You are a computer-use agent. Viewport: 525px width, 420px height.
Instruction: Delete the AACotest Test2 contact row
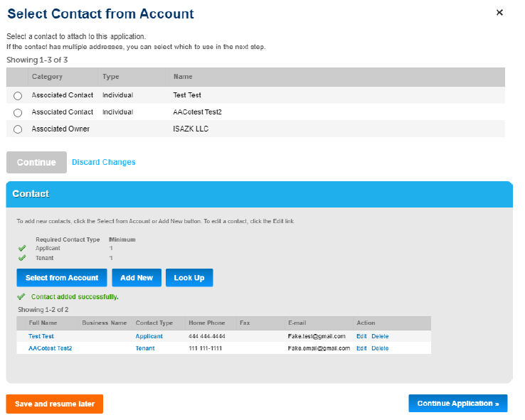(380, 348)
